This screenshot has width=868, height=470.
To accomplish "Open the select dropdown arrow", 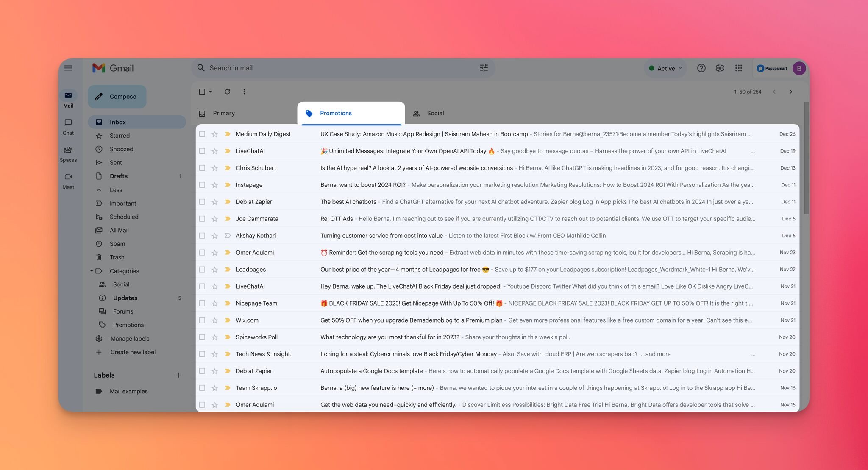I will point(211,92).
